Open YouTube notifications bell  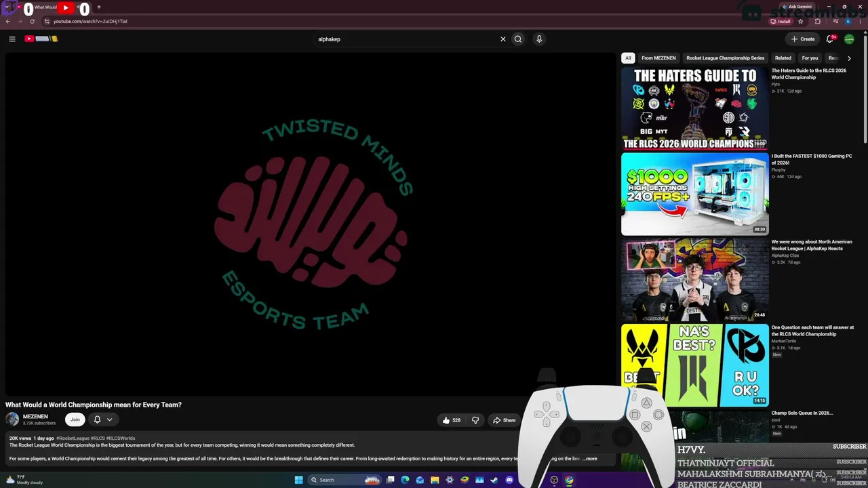[830, 39]
